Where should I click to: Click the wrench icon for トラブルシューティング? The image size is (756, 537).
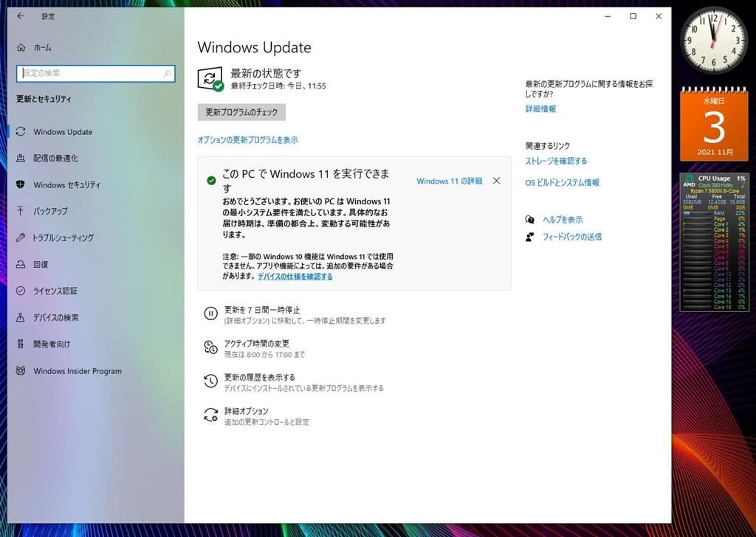tap(20, 238)
